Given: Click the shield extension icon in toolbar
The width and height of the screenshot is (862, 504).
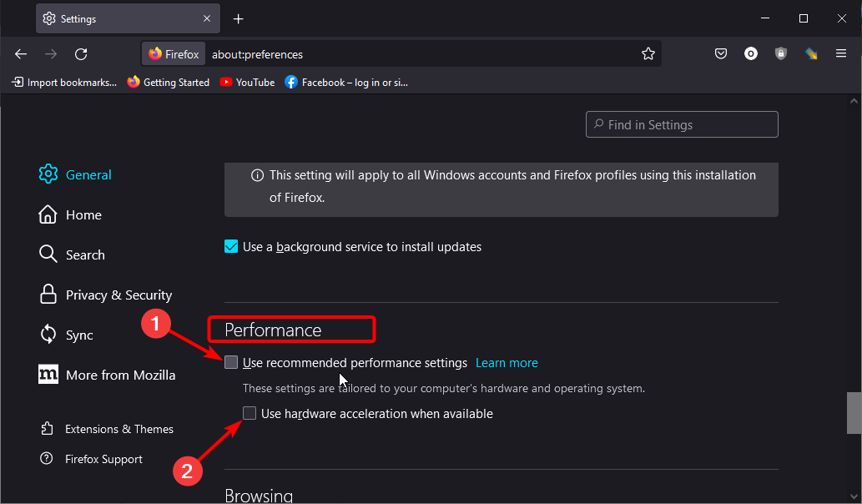Looking at the screenshot, I should [781, 54].
